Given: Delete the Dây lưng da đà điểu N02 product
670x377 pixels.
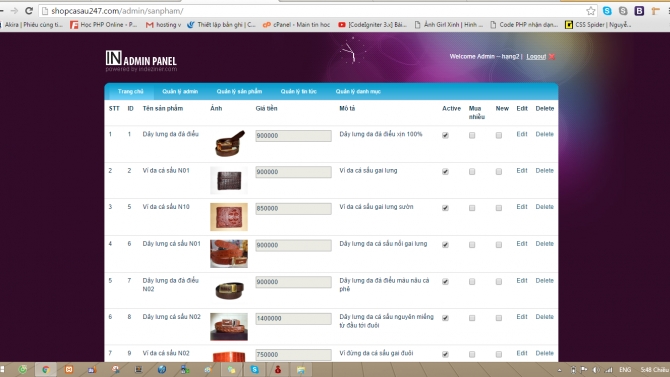Looking at the screenshot, I should coord(544,280).
